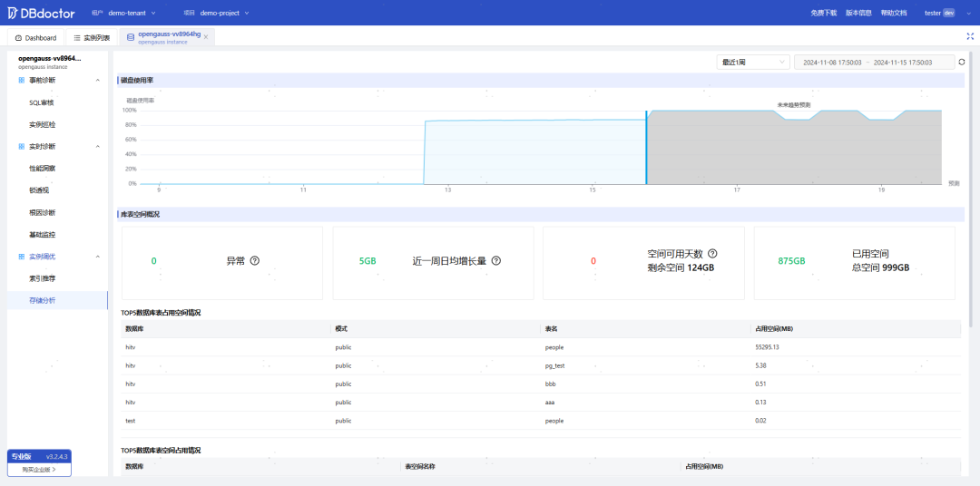Click the refresh icon beside date range
The width and height of the screenshot is (980, 486).
click(x=962, y=62)
